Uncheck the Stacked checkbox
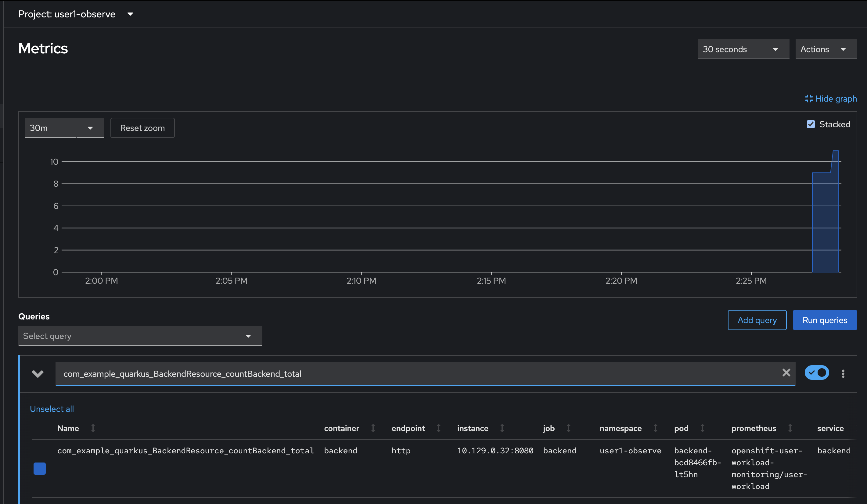867x504 pixels. coord(811,124)
